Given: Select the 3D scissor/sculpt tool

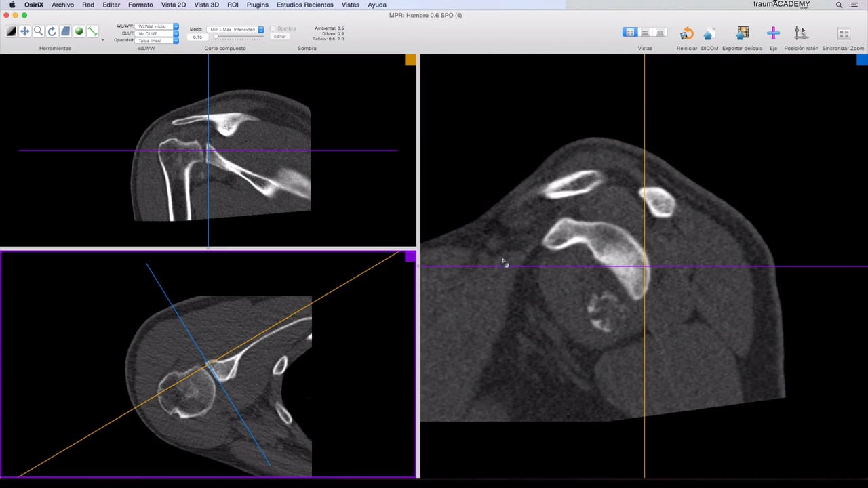Looking at the screenshot, I should pyautogui.click(x=65, y=31).
